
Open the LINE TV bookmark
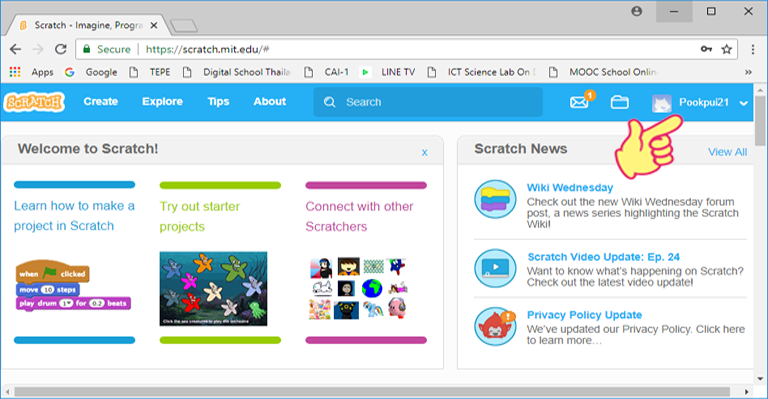pos(387,72)
